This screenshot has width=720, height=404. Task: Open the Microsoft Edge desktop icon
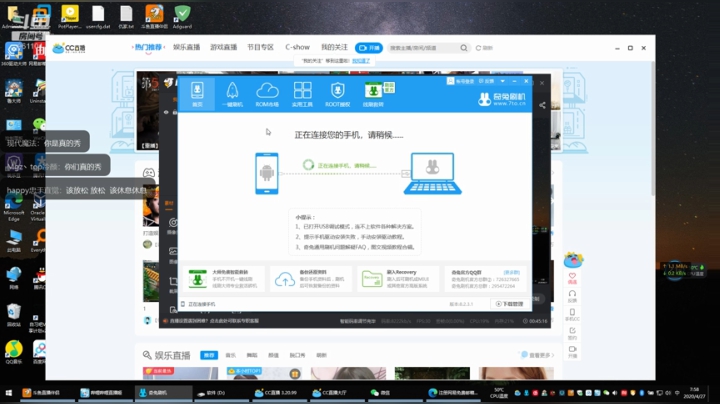[14, 208]
